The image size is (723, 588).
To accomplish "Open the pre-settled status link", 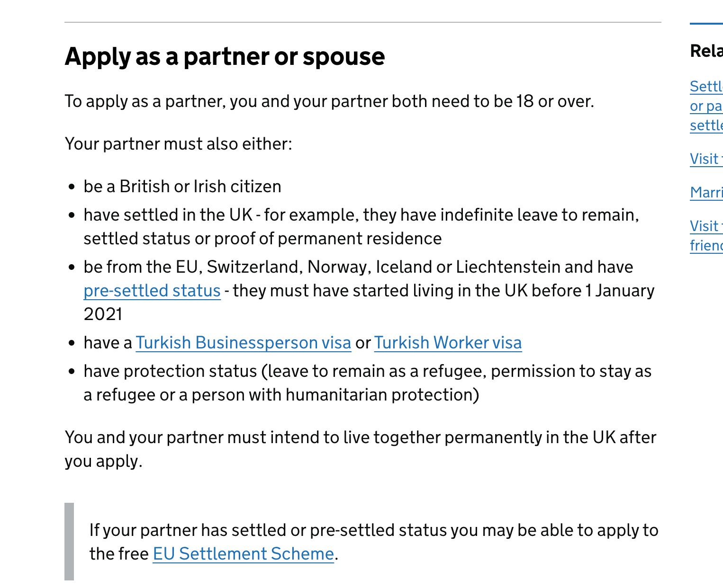I will pyautogui.click(x=152, y=291).
